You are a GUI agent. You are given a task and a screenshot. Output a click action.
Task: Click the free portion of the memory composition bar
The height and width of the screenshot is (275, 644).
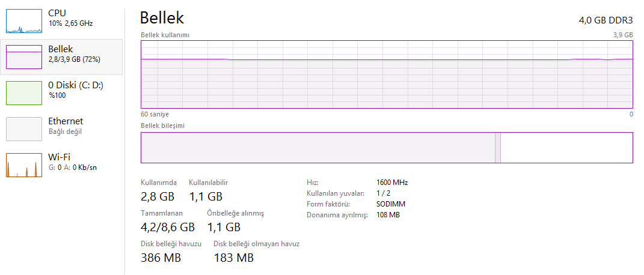[566, 148]
